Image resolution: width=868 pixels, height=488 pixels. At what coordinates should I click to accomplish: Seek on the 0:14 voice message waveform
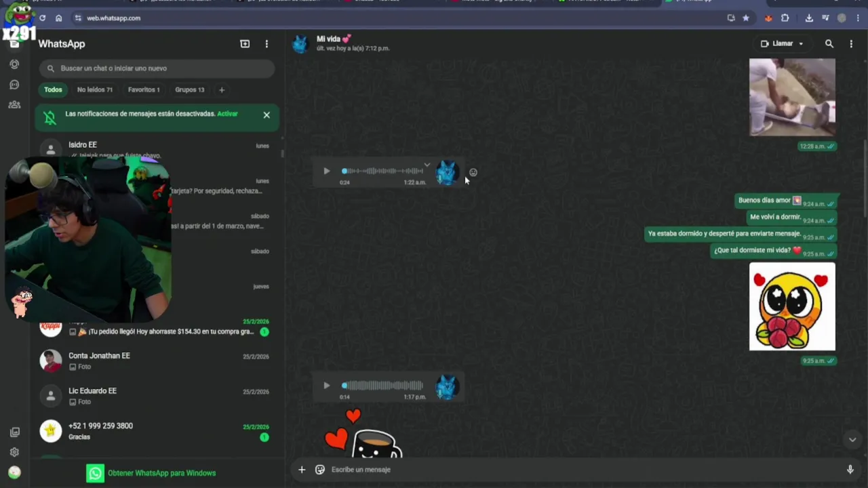pyautogui.click(x=383, y=386)
